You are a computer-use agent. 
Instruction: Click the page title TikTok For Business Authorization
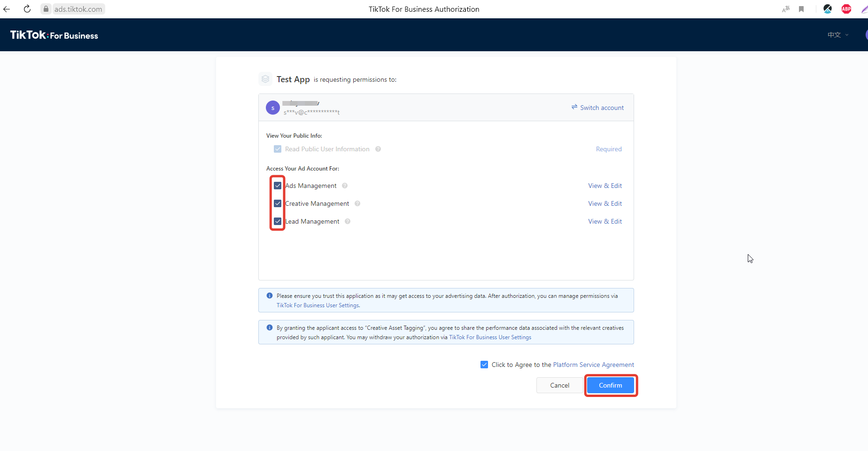click(424, 9)
